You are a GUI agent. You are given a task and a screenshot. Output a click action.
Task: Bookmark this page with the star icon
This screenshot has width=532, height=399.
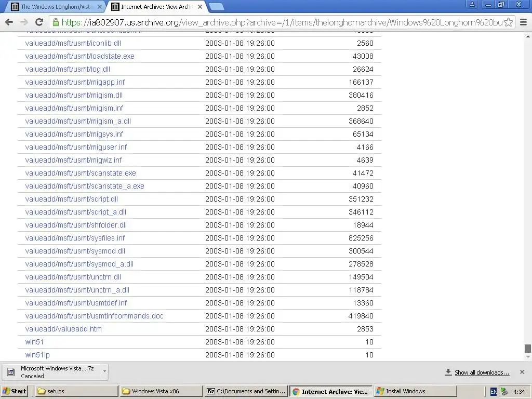pos(508,22)
